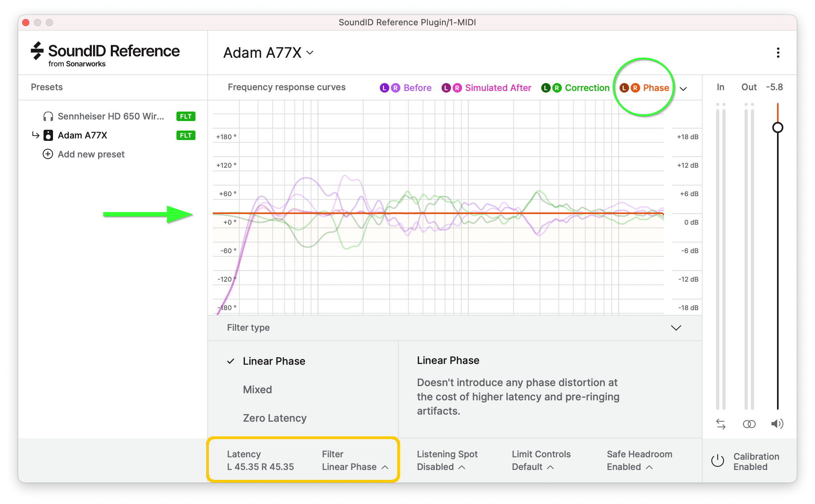Click the In level meter
Viewport: 815px width, 504px height.
720,256
